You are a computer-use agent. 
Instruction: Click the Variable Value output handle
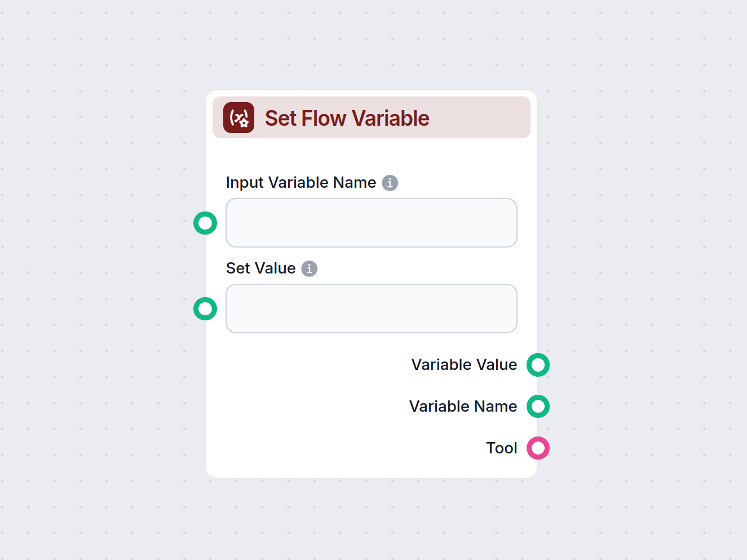(x=538, y=365)
